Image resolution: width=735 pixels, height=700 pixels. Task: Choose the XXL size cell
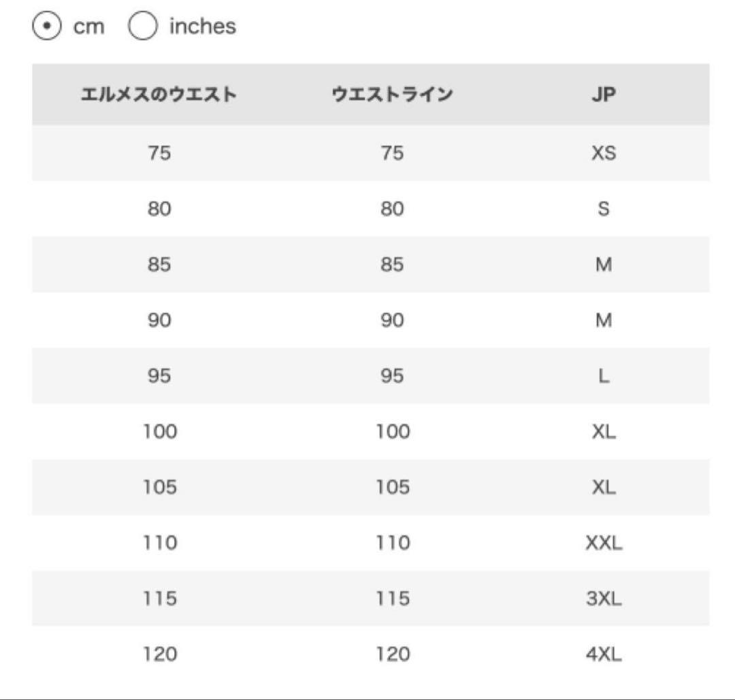click(x=603, y=543)
